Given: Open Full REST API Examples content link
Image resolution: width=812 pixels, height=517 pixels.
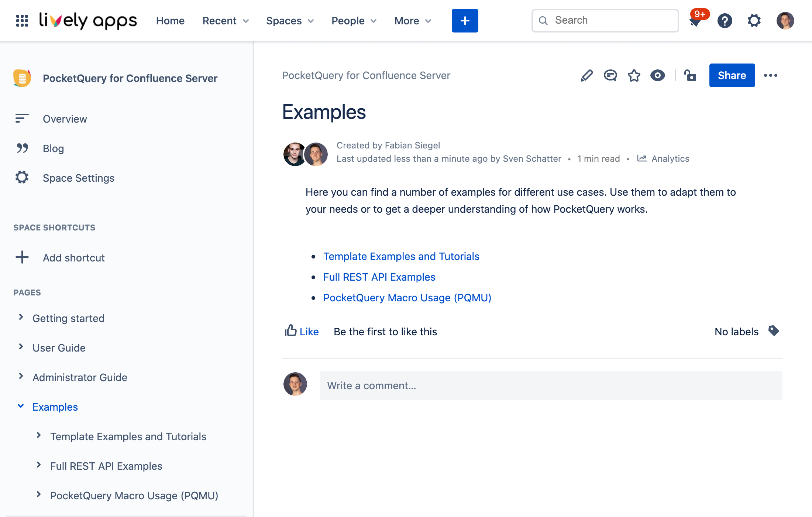Looking at the screenshot, I should [x=379, y=277].
